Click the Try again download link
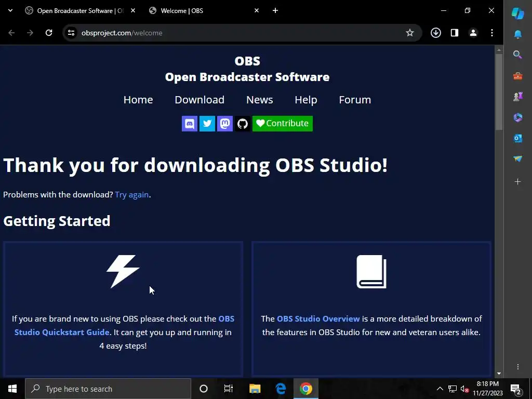 click(x=131, y=195)
